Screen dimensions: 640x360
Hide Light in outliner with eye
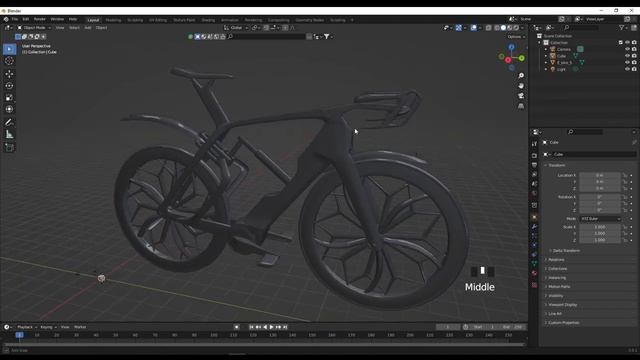627,69
